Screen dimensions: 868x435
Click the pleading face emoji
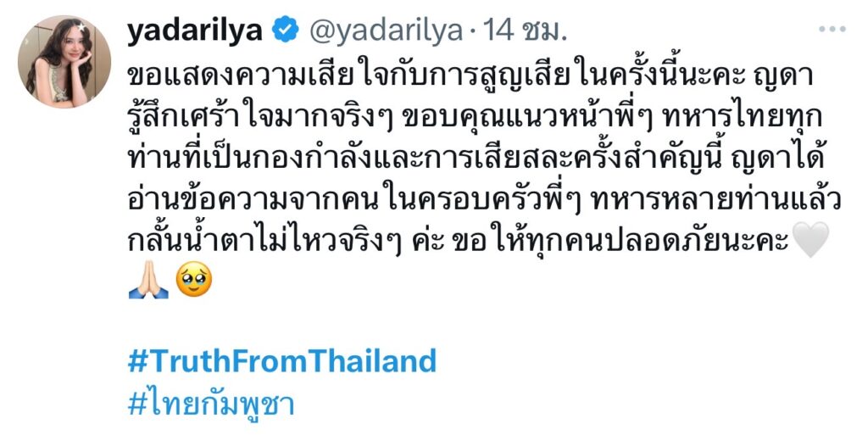[x=195, y=282]
